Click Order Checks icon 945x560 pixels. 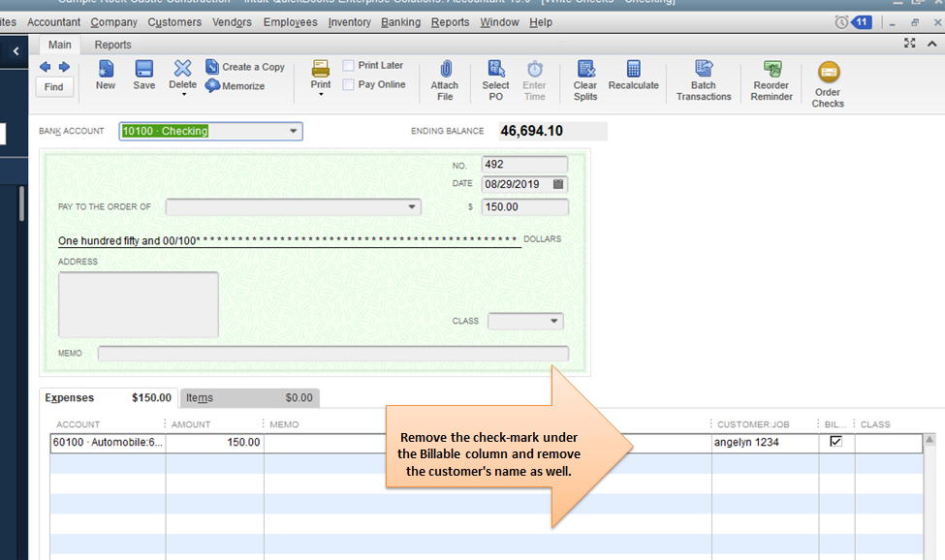point(828,73)
